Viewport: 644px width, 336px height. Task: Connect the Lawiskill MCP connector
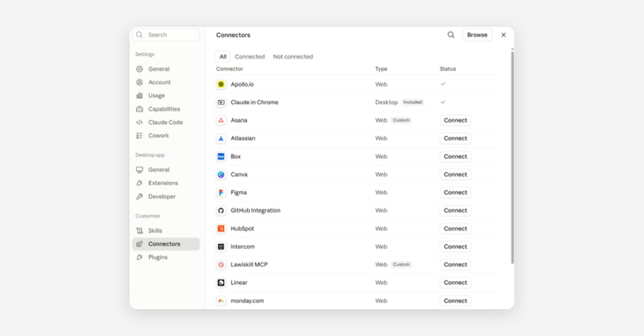[455, 265]
